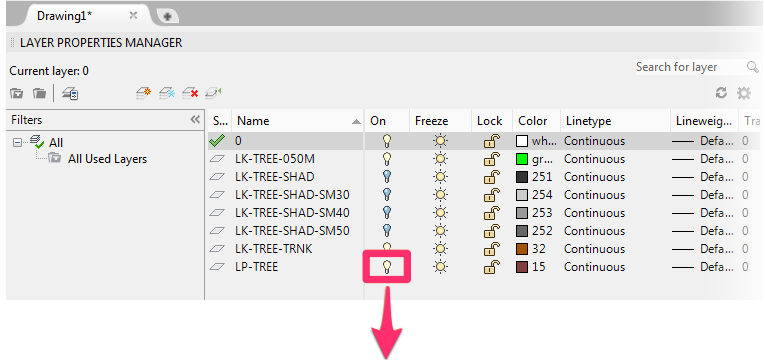765x360 pixels.
Task: Open green color swatch of LK-TREE-050M
Action: point(522,159)
